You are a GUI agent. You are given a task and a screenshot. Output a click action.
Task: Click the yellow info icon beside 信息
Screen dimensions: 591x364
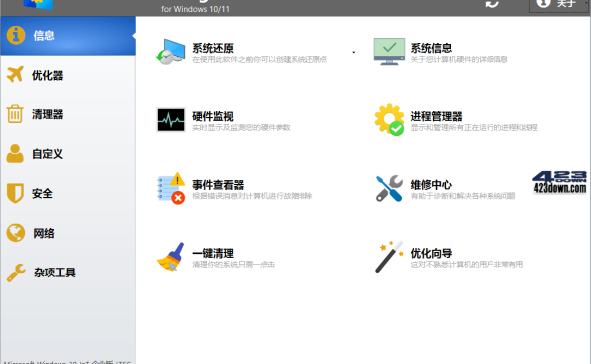tap(16, 36)
